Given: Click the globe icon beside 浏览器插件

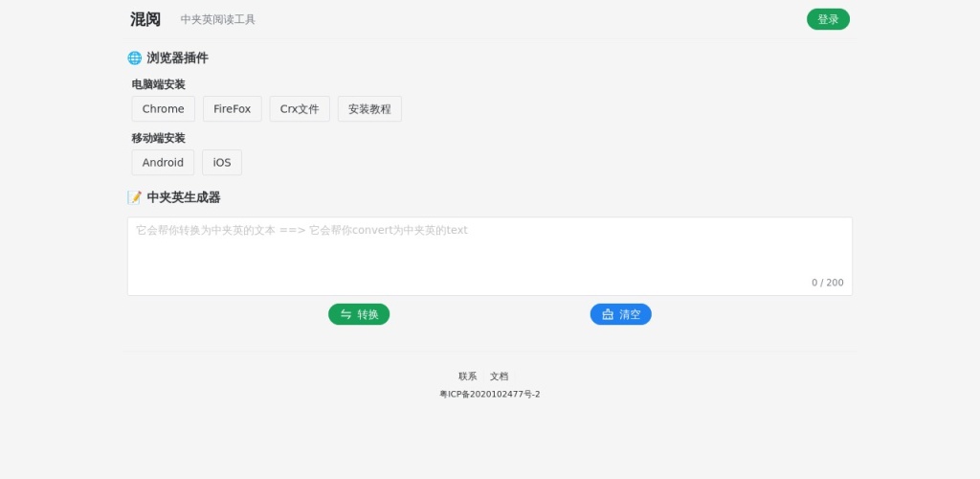Looking at the screenshot, I should (135, 57).
